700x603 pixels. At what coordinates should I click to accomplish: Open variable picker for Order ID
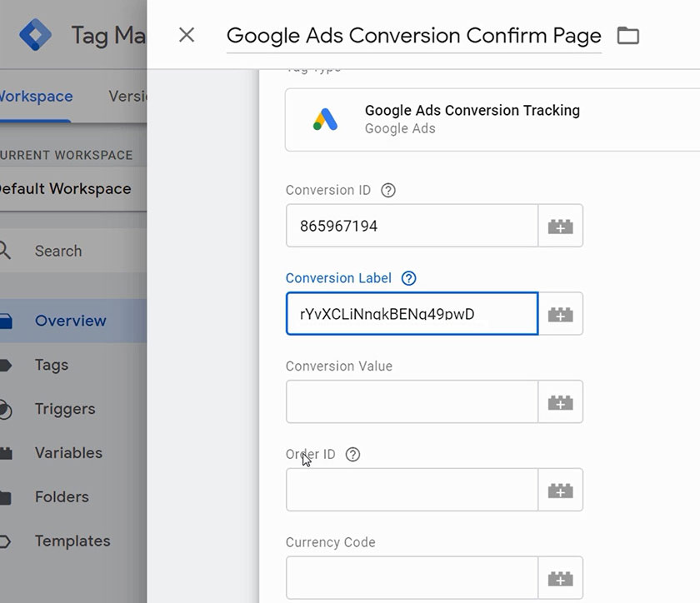560,491
